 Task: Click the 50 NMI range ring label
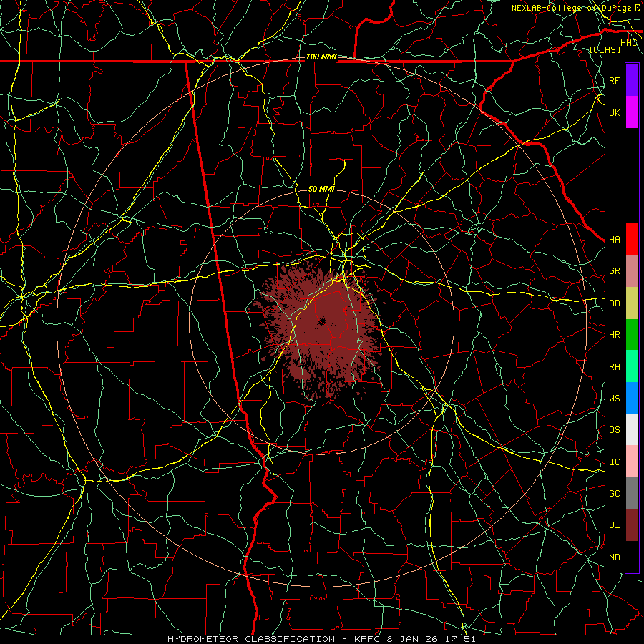click(x=321, y=189)
